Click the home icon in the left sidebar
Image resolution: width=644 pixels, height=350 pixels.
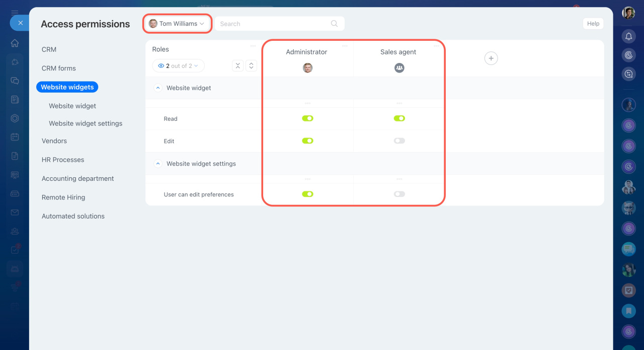pyautogui.click(x=15, y=43)
